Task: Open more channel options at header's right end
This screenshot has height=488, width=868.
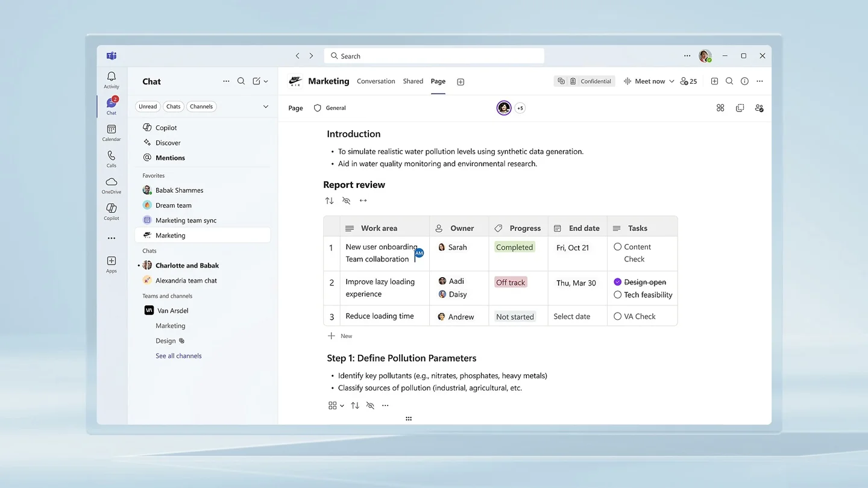Action: click(759, 81)
